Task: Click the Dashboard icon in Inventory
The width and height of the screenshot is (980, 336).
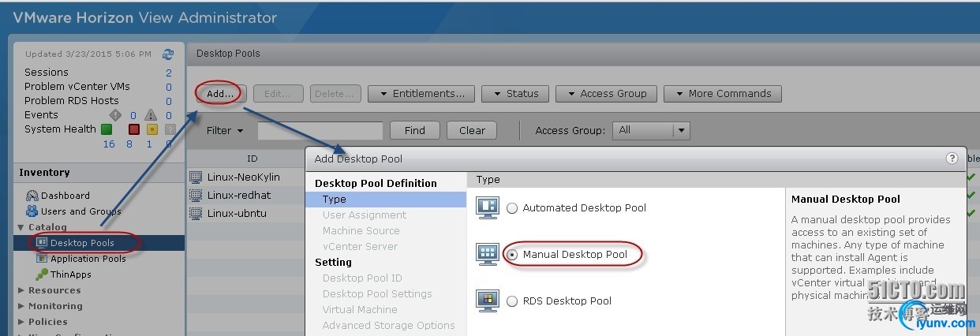Action: coord(32,196)
